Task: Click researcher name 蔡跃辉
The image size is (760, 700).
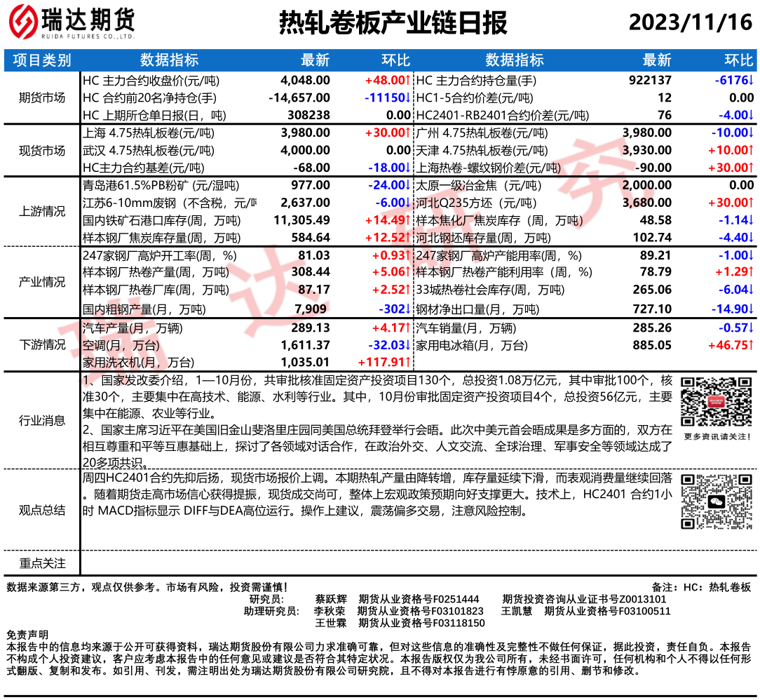Action: coord(331,599)
